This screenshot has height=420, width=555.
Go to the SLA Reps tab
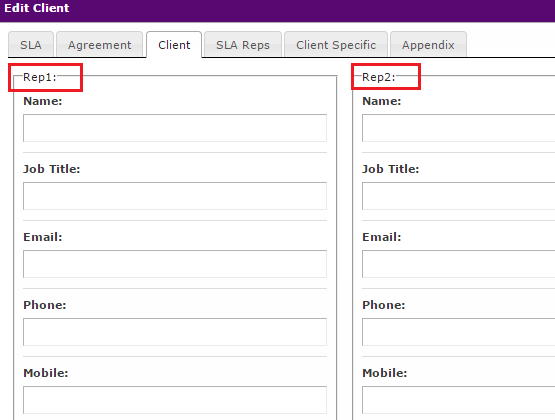click(x=243, y=45)
